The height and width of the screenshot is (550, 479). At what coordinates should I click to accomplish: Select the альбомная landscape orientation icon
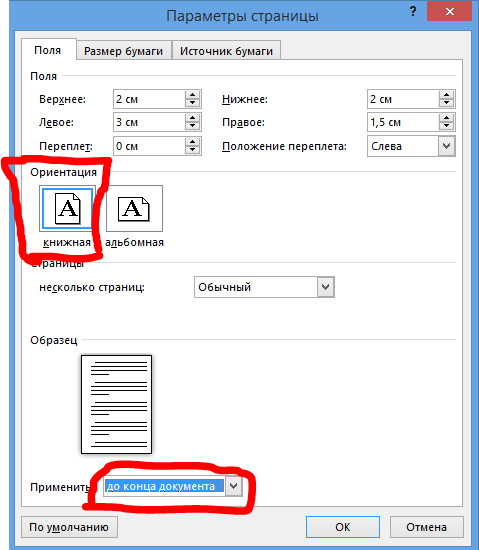pyautogui.click(x=134, y=209)
